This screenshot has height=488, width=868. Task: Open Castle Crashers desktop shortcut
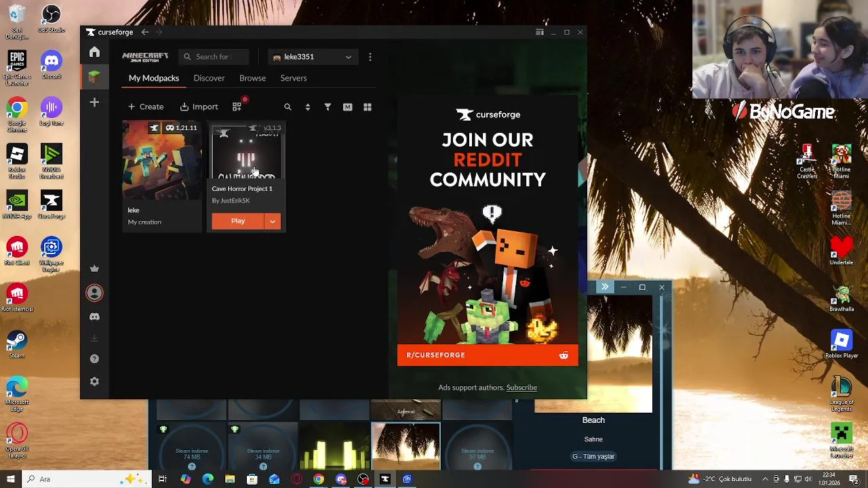807,161
